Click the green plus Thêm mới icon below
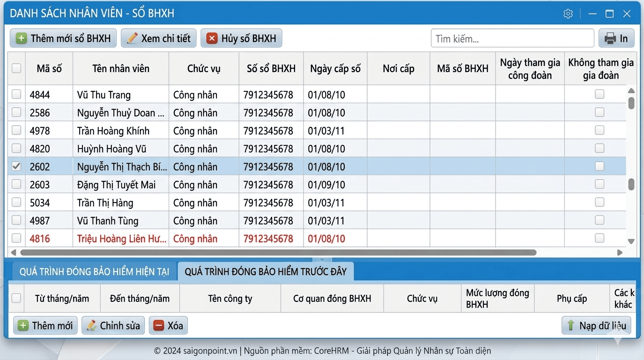The width and height of the screenshot is (644, 360). tap(23, 326)
